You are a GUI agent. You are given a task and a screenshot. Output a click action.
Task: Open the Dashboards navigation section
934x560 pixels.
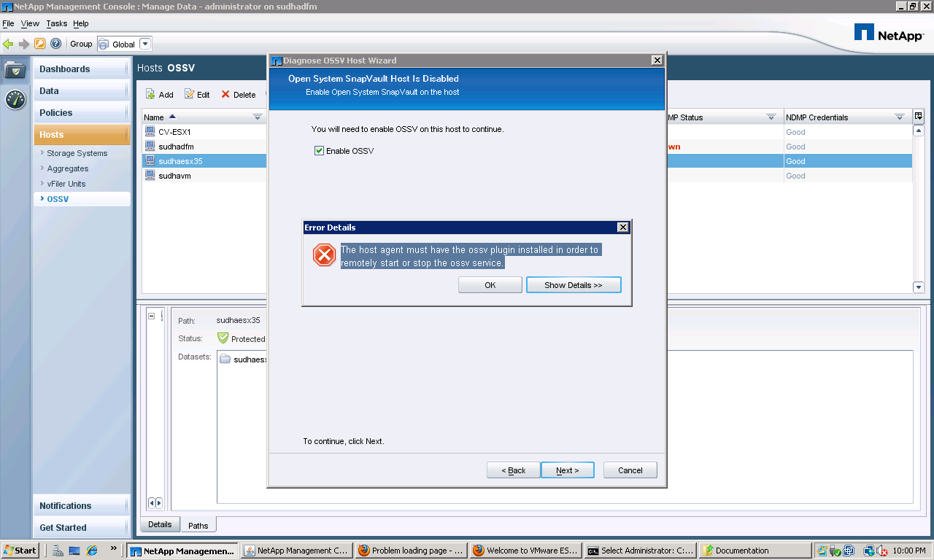[82, 69]
